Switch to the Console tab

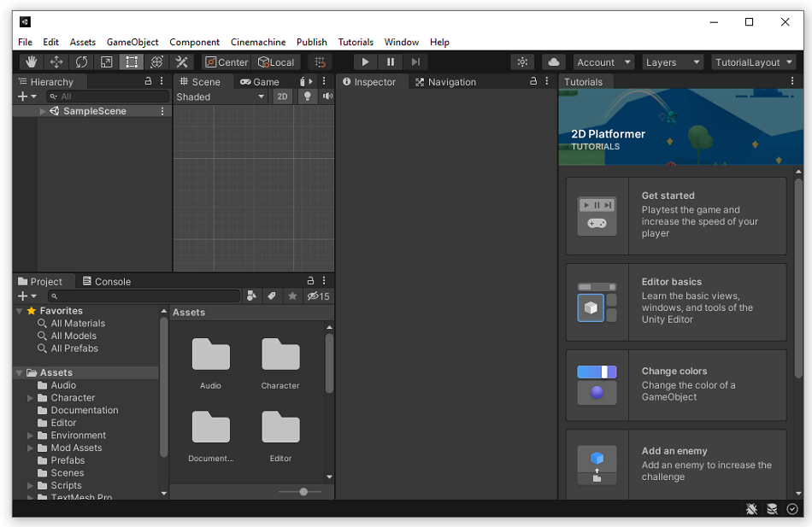(x=107, y=282)
